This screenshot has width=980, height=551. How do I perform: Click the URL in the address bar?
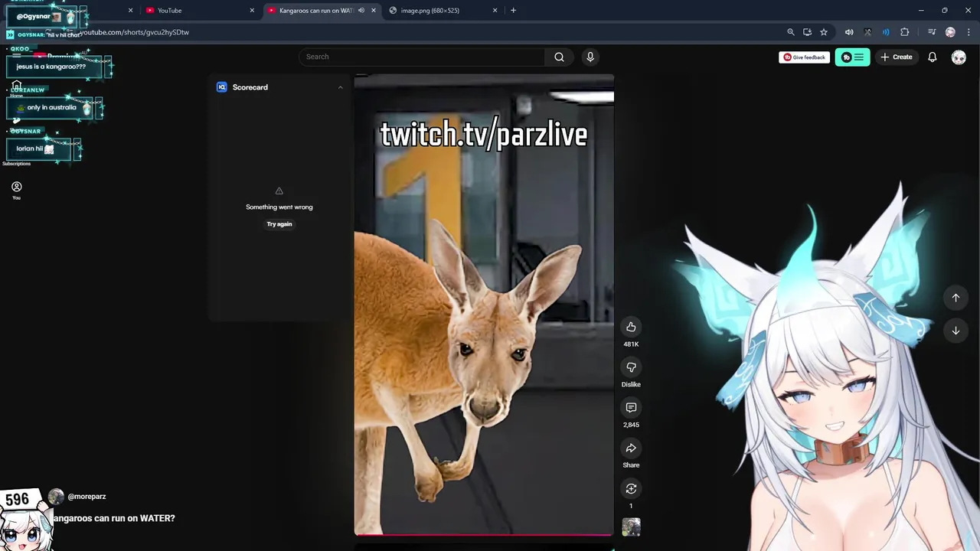[135, 32]
